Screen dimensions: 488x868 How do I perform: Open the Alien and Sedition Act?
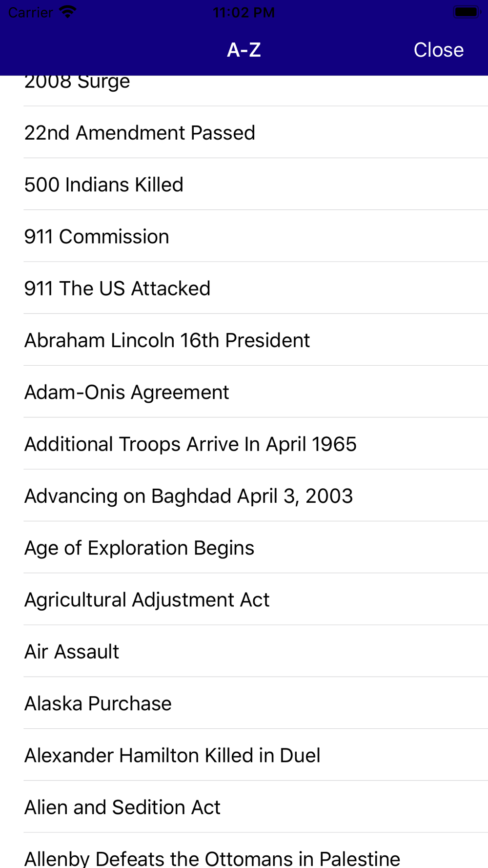click(x=122, y=807)
